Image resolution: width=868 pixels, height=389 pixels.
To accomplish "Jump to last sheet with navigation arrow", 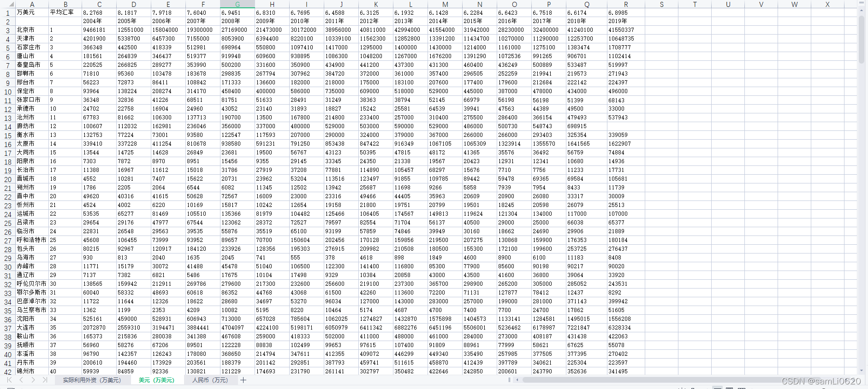I will 45,380.
